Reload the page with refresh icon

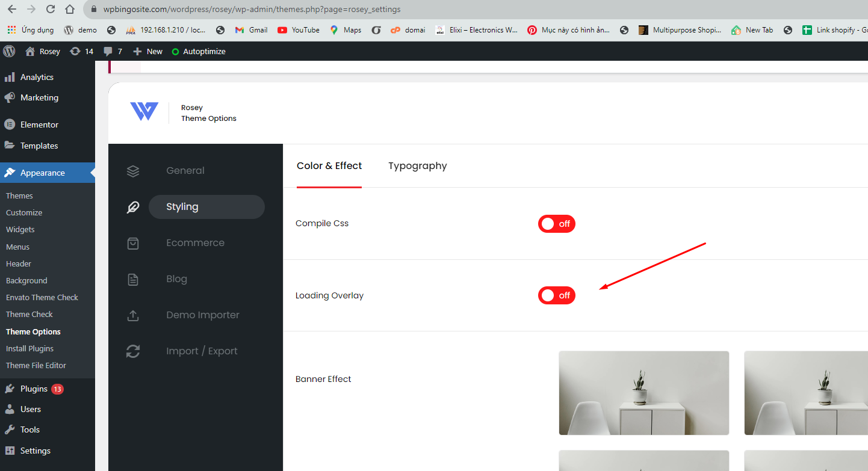pyautogui.click(x=51, y=10)
